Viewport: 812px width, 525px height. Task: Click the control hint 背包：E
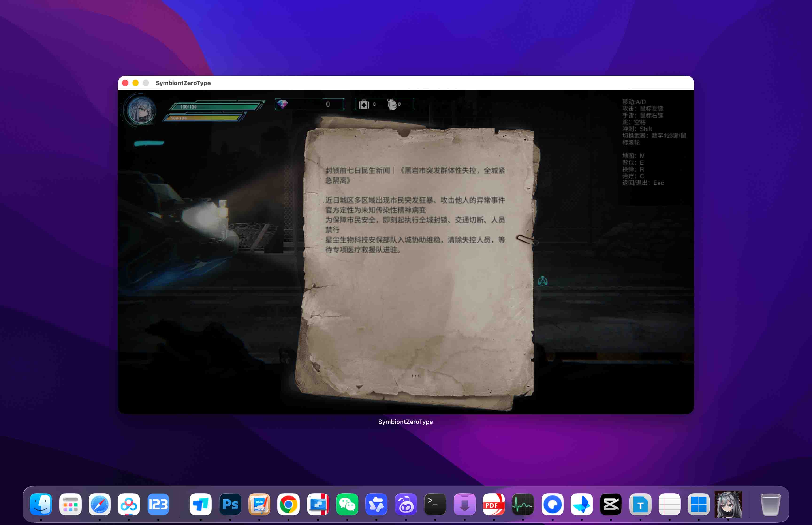point(633,163)
